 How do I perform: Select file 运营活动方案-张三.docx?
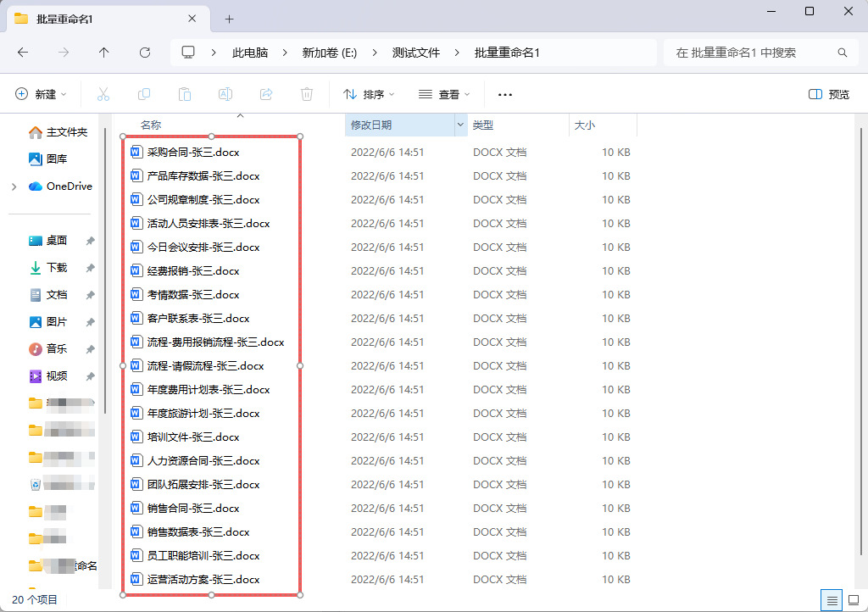[203, 579]
